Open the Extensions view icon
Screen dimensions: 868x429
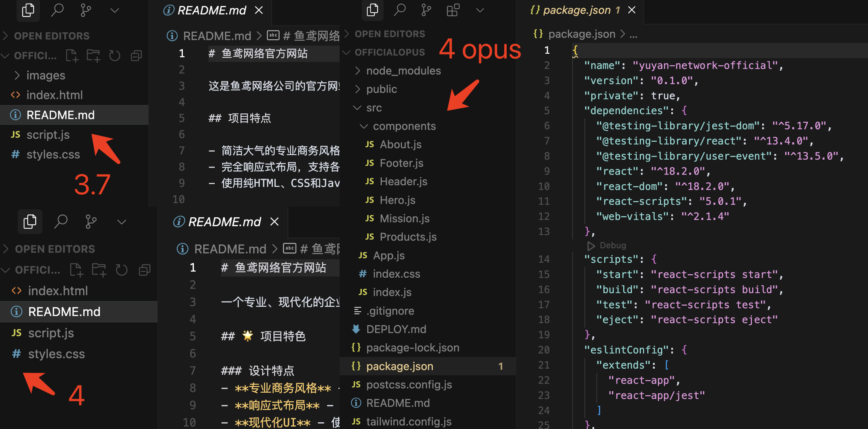453,10
